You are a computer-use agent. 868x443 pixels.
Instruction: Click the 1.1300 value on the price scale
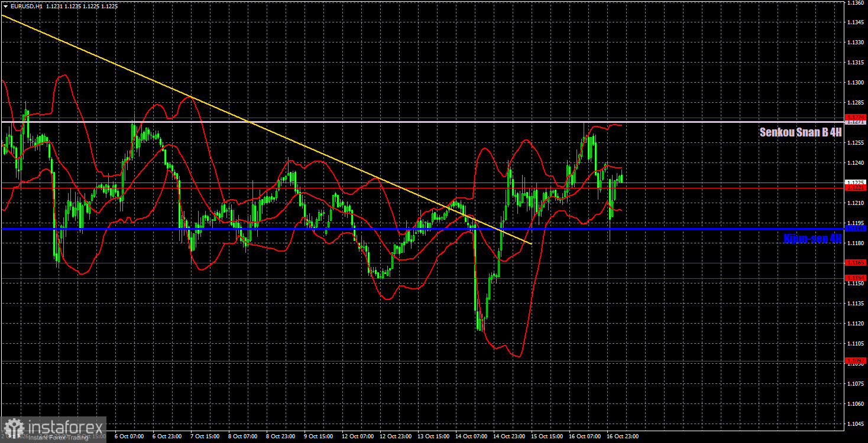click(856, 83)
